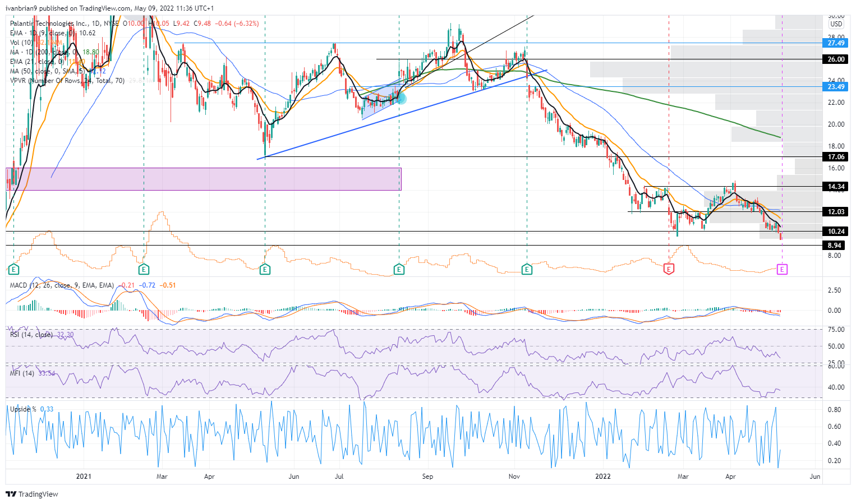This screenshot has width=856, height=504.
Task: Open the November 2021 green earnings marker
Action: tap(527, 270)
